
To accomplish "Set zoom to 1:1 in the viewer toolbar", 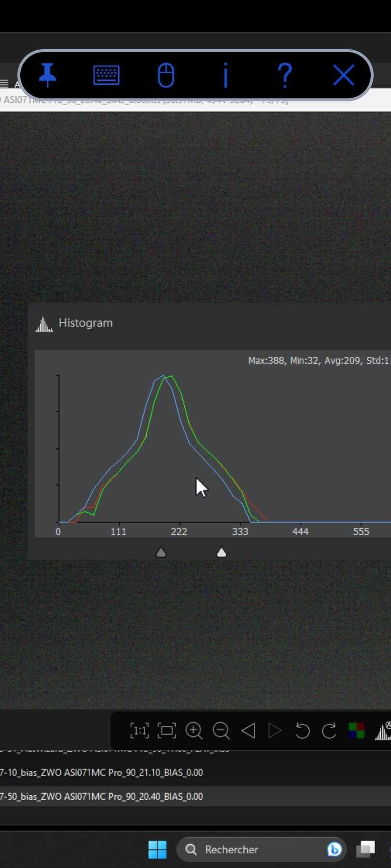I will tap(140, 731).
